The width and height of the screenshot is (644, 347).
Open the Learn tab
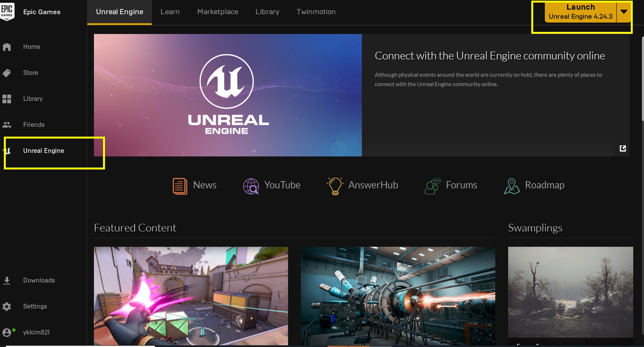click(170, 12)
